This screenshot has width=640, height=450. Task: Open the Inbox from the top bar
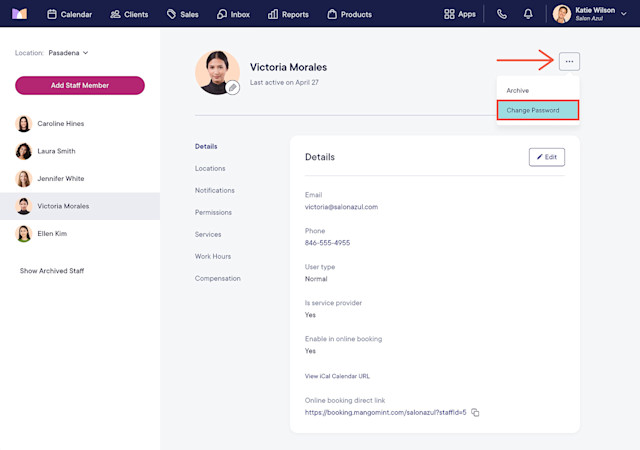pyautogui.click(x=233, y=14)
